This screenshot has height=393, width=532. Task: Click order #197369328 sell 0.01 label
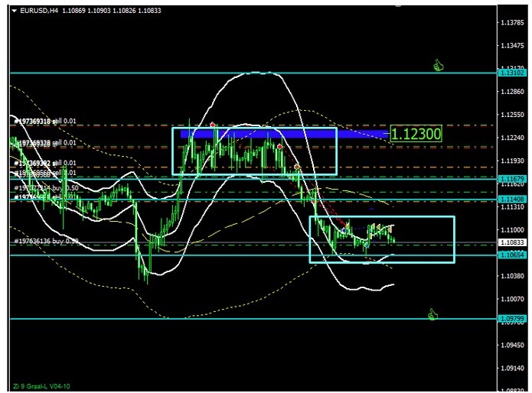point(44,143)
